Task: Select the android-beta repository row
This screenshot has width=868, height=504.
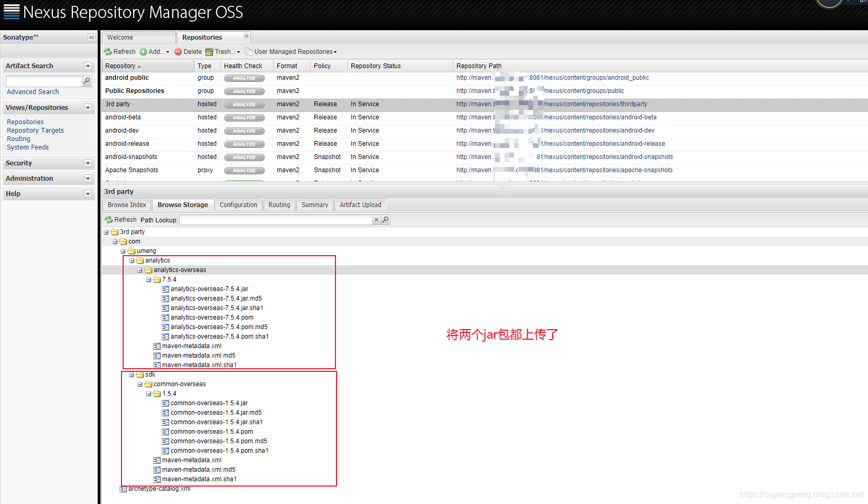Action: coord(484,117)
